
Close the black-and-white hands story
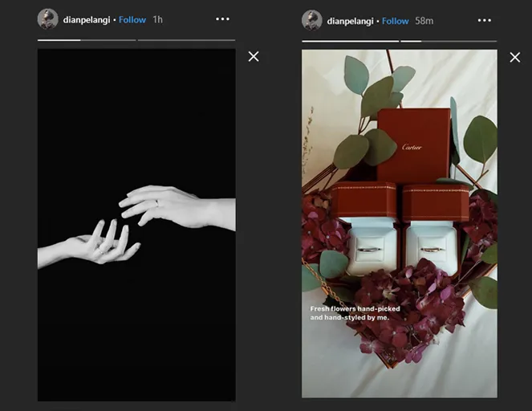[x=254, y=56]
